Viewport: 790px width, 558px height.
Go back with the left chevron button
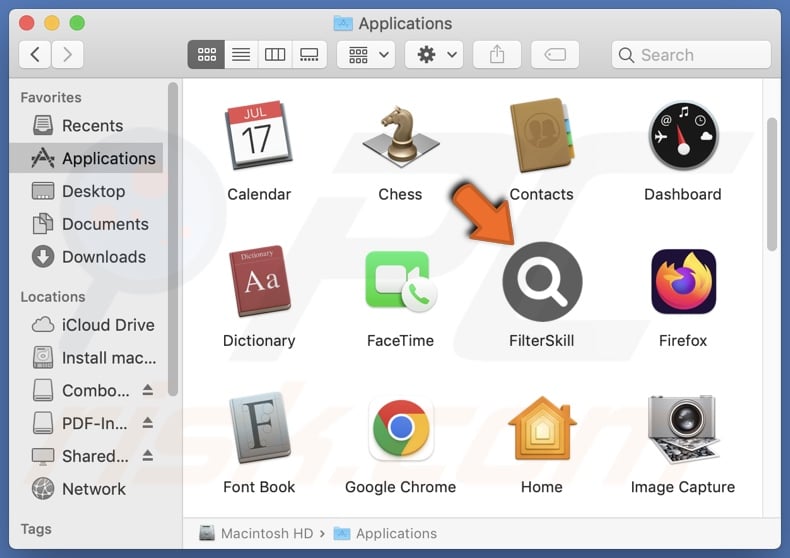[x=35, y=54]
